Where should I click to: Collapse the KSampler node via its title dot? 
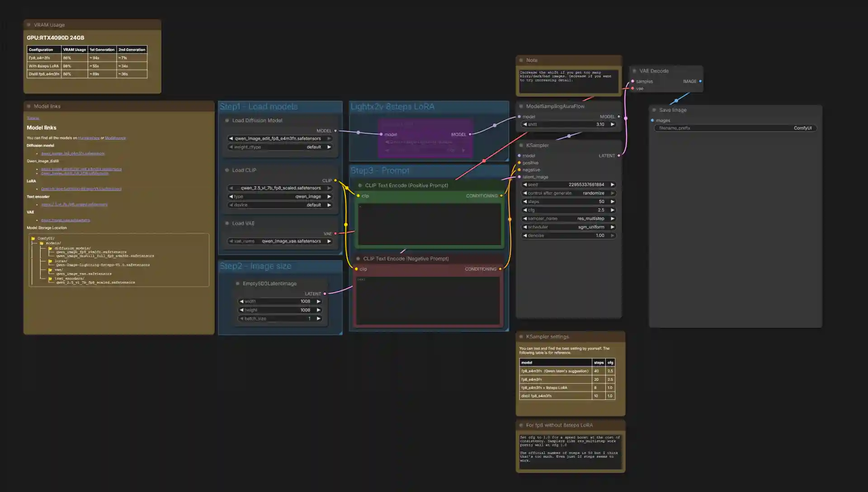[521, 146]
